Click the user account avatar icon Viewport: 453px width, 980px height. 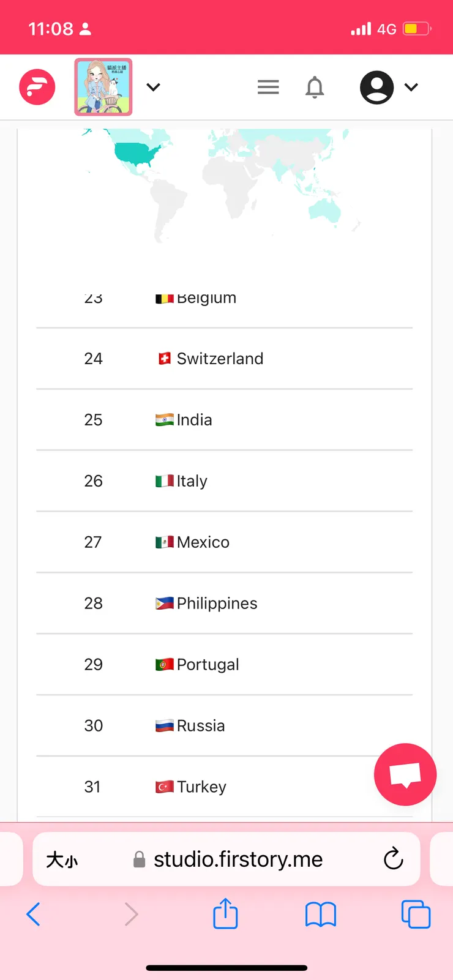click(x=376, y=87)
